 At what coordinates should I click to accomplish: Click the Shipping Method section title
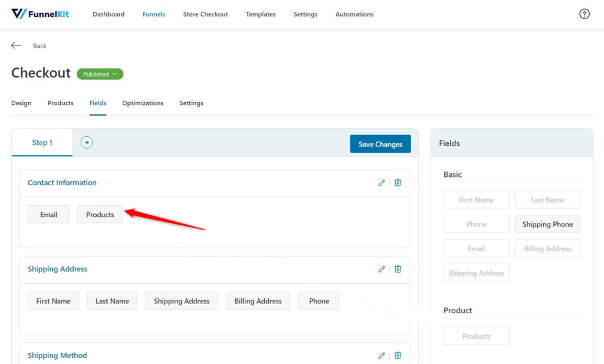coord(57,355)
